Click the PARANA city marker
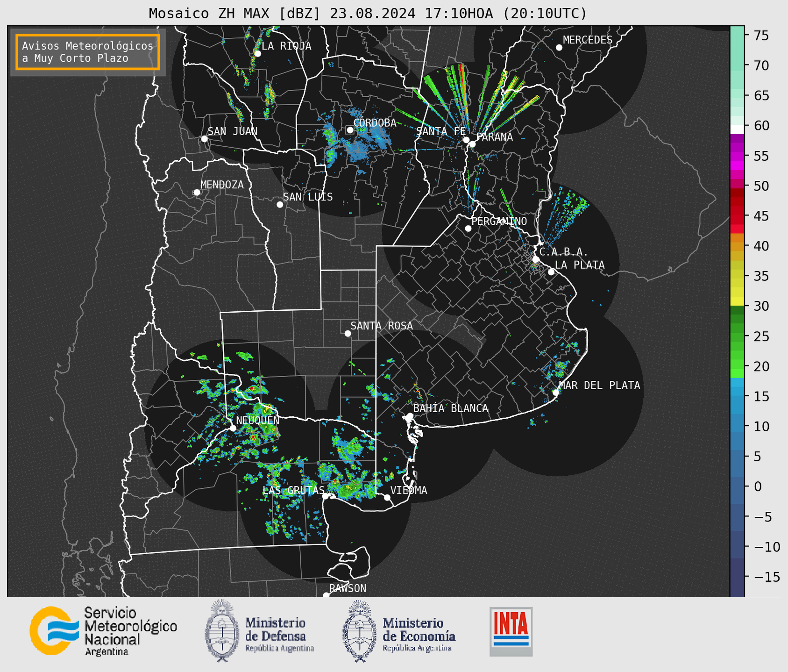Screen dimensions: 788x672 472,144
